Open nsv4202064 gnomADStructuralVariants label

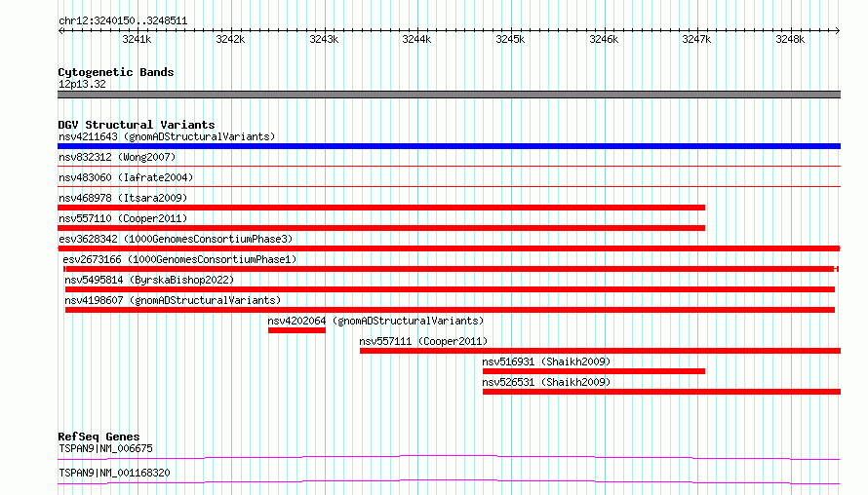375,321
